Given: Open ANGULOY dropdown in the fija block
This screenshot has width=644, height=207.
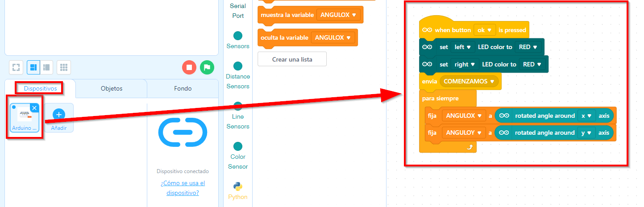Looking at the screenshot, I should coord(464,132).
